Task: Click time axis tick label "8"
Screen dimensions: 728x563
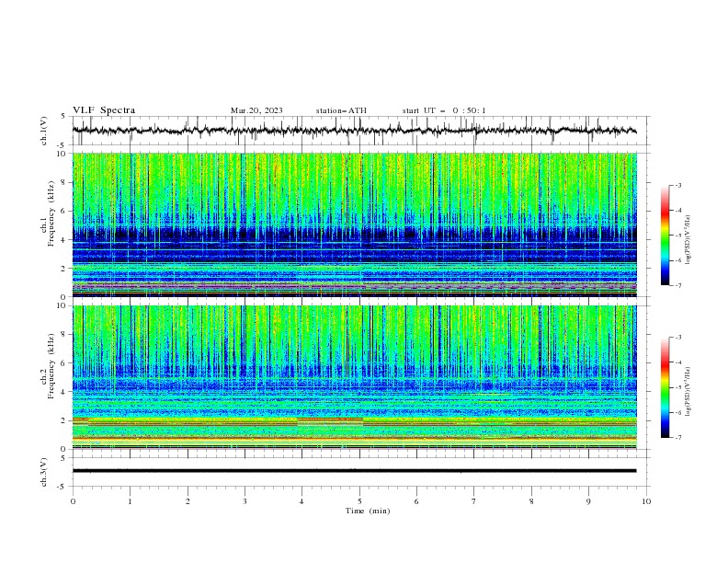Action: 531,501
